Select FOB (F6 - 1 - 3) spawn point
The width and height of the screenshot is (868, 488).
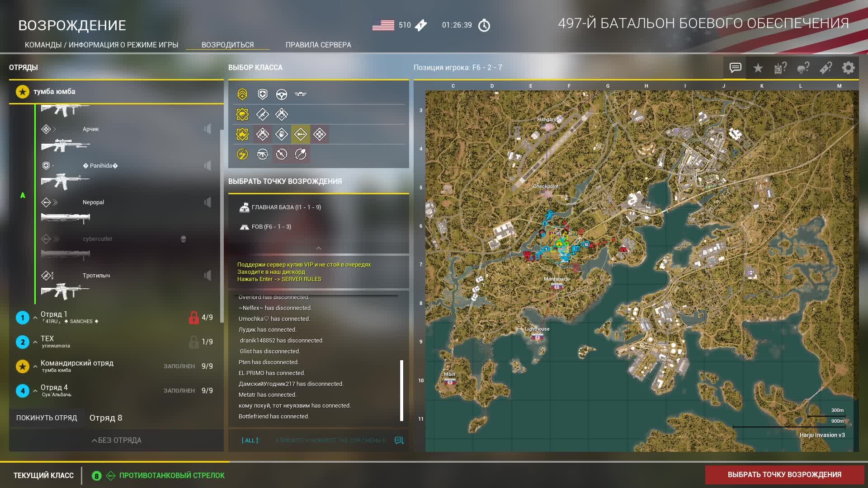pyautogui.click(x=271, y=227)
